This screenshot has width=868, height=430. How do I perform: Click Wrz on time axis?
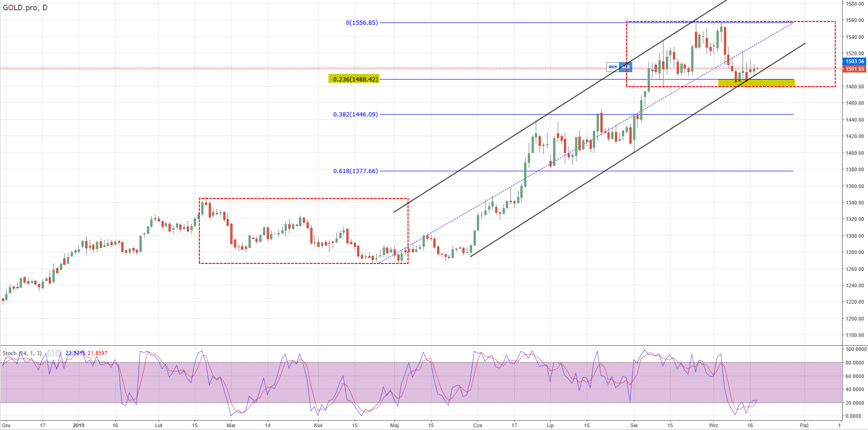coord(713,425)
